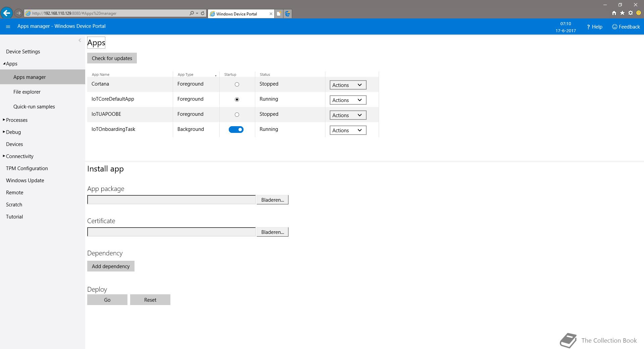Open the hamburger navigation menu
The image size is (644, 349).
[8, 27]
